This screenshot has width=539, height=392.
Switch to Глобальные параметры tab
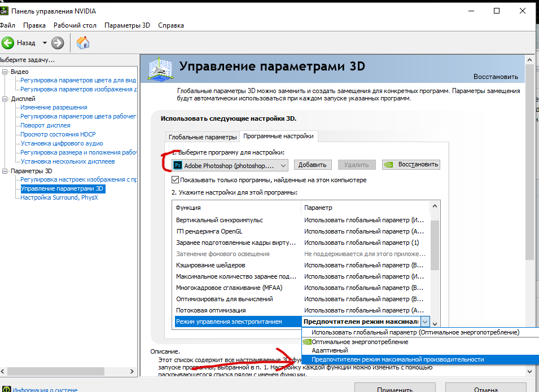203,136
